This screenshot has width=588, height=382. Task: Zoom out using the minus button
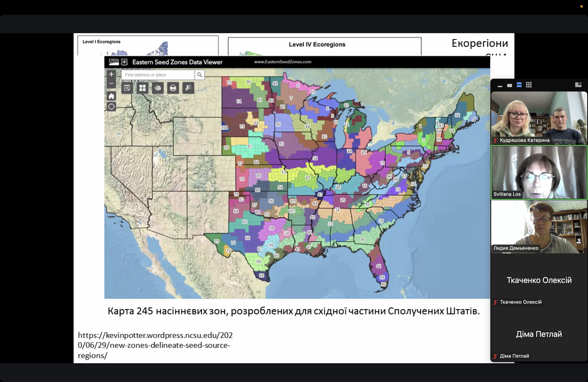111,84
